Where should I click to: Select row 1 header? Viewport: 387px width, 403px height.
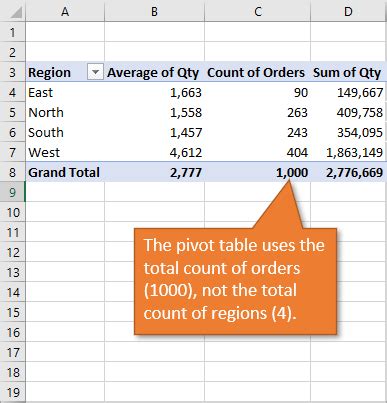click(13, 32)
